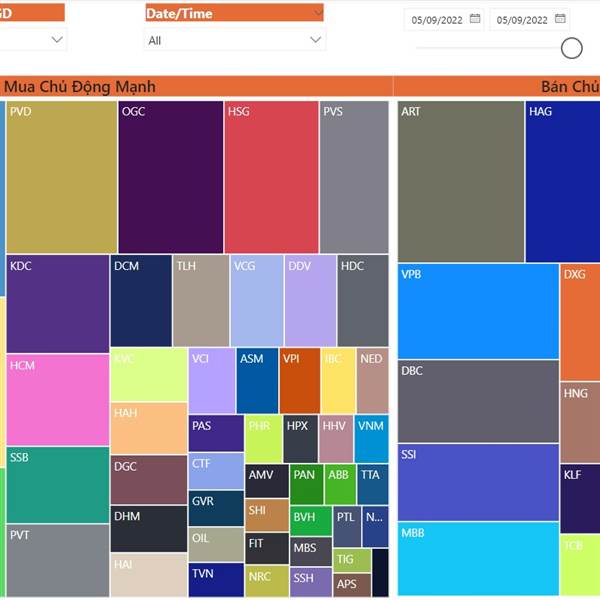The image size is (600, 600).
Task: Select the PTL treemap tile
Action: (347, 527)
